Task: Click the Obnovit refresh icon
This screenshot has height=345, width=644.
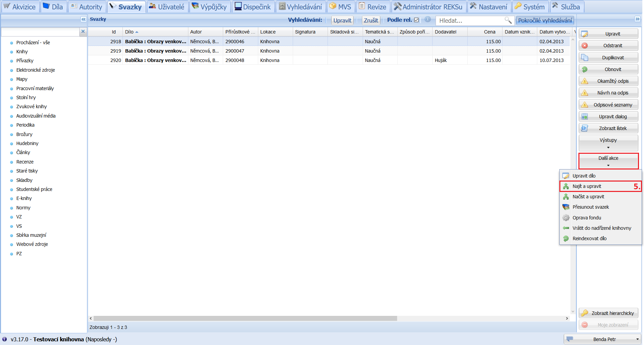Action: pos(585,69)
